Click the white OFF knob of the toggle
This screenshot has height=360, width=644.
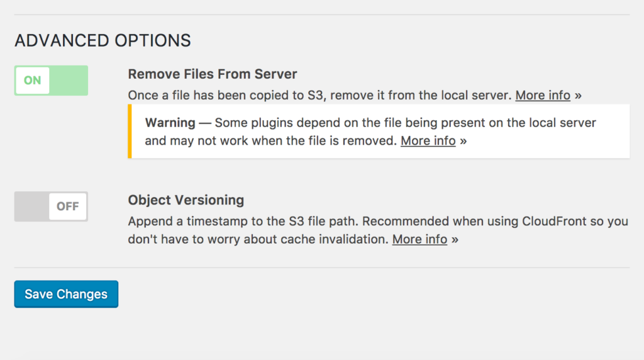(68, 206)
